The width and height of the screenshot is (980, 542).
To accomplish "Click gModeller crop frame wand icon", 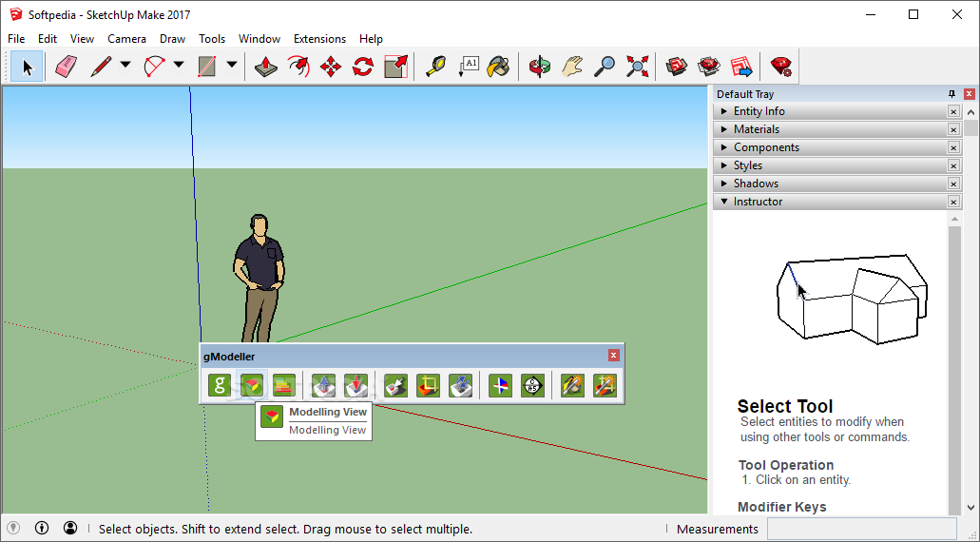I will pyautogui.click(x=605, y=385).
